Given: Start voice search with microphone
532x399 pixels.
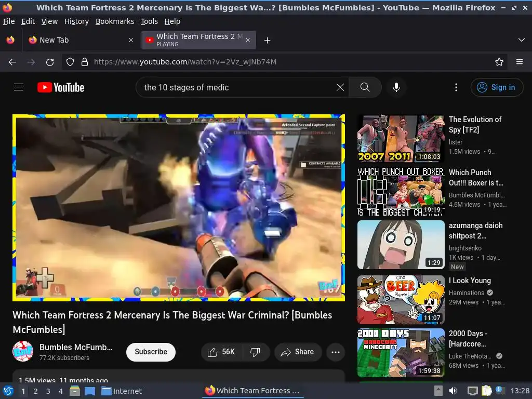Looking at the screenshot, I should pos(396,87).
